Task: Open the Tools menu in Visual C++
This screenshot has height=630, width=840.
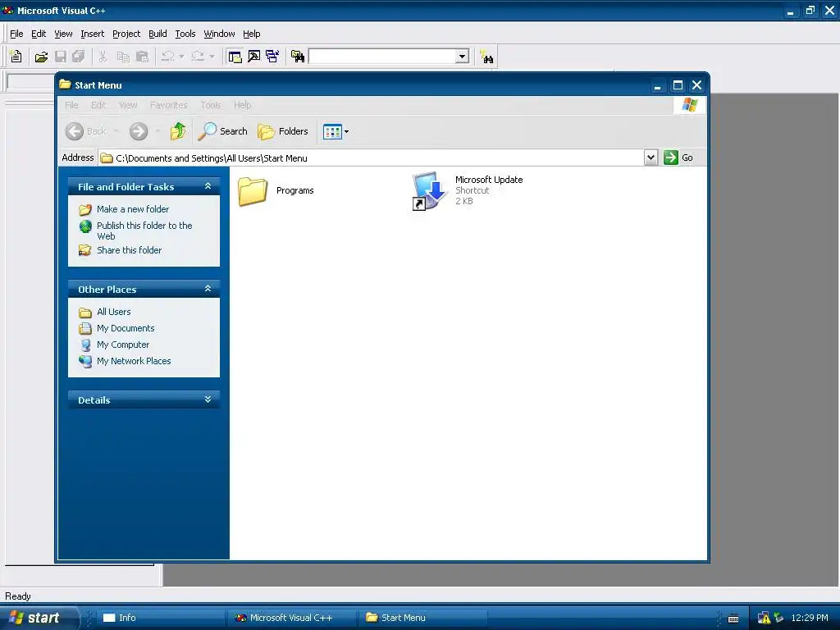Action: [185, 34]
